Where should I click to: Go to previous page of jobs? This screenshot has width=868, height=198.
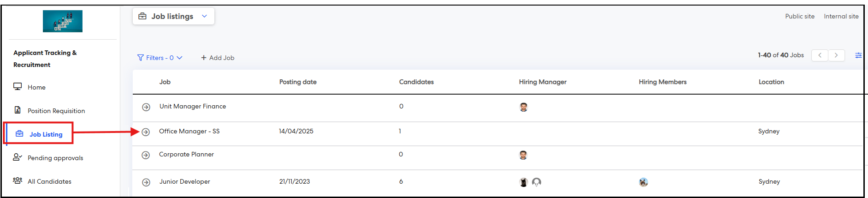(820, 55)
